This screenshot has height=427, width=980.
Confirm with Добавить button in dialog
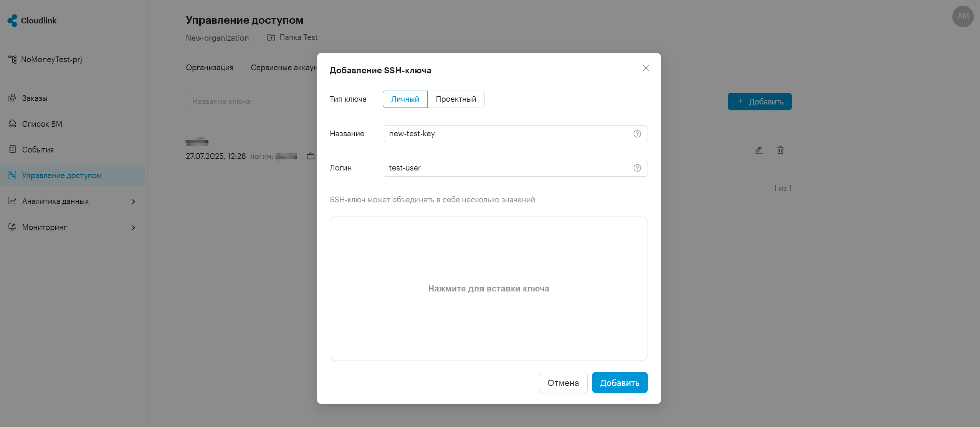(620, 382)
